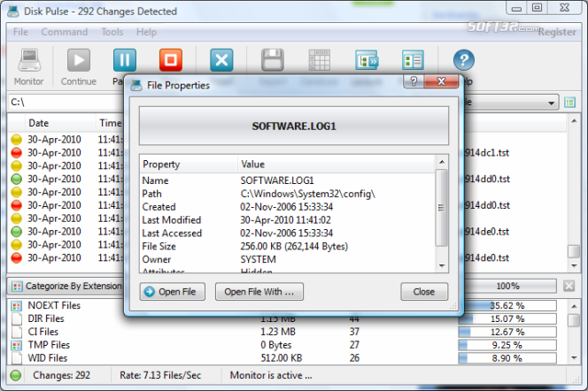Select the Last Modified 30-Apr-2010 11:41:02 value
588x391 pixels.
[x=285, y=220]
